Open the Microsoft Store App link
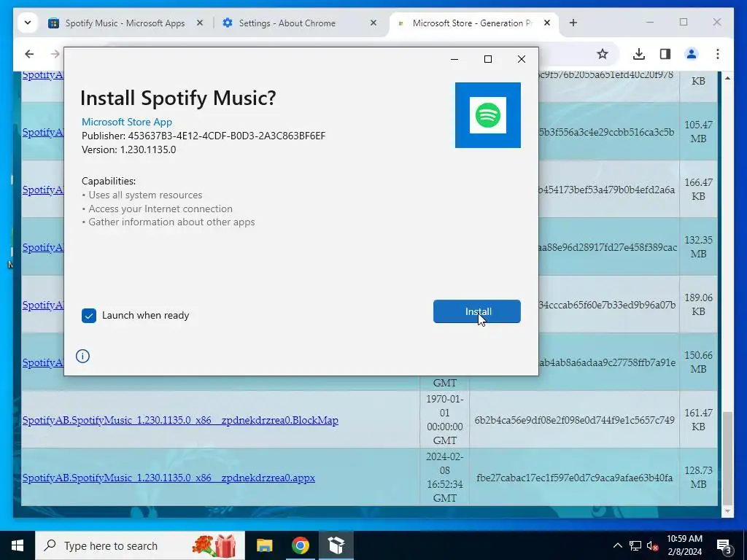This screenshot has height=560, width=747. click(127, 122)
